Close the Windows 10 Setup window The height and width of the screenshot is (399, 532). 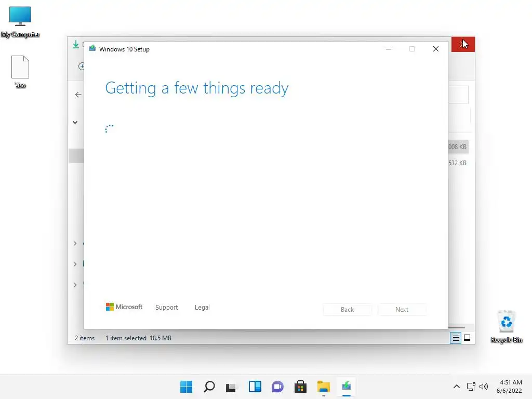coord(436,49)
